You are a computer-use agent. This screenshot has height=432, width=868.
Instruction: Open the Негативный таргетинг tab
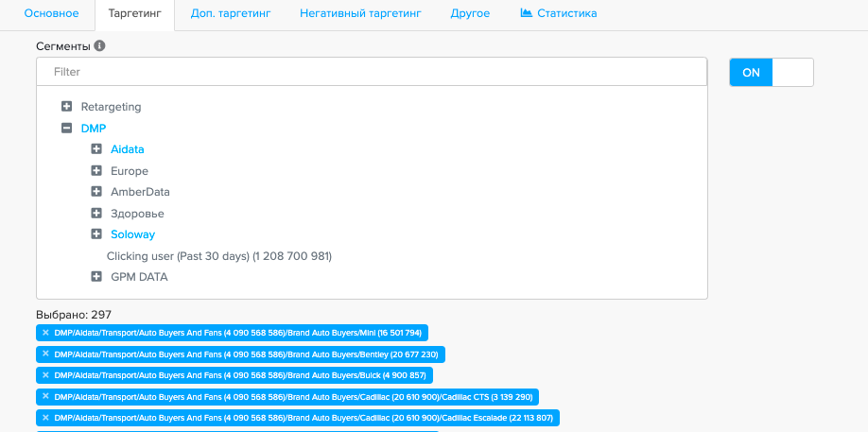pyautogui.click(x=360, y=14)
